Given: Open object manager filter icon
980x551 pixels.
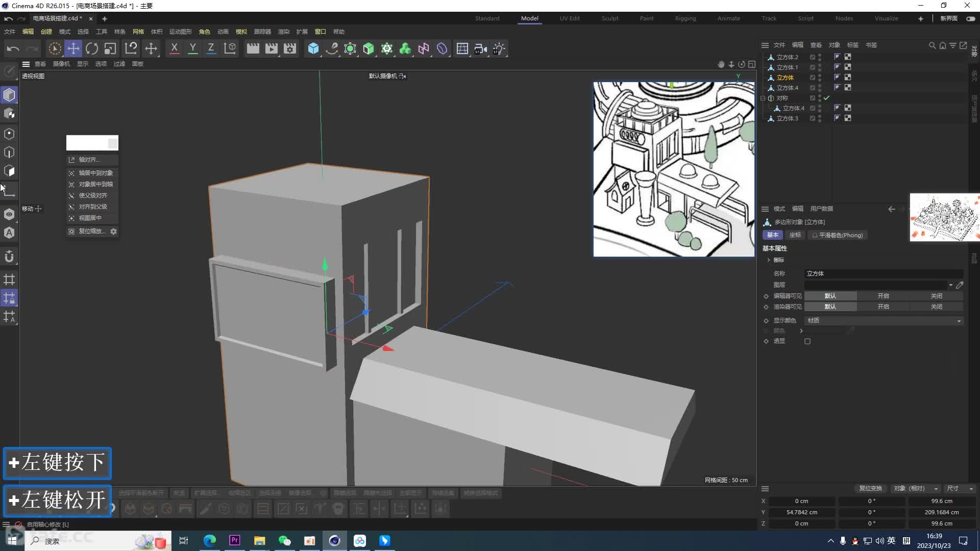Looking at the screenshot, I should click(x=953, y=45).
